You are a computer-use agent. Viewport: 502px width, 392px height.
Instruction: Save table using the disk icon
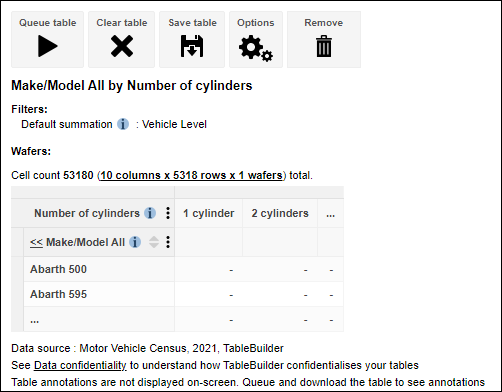point(192,39)
